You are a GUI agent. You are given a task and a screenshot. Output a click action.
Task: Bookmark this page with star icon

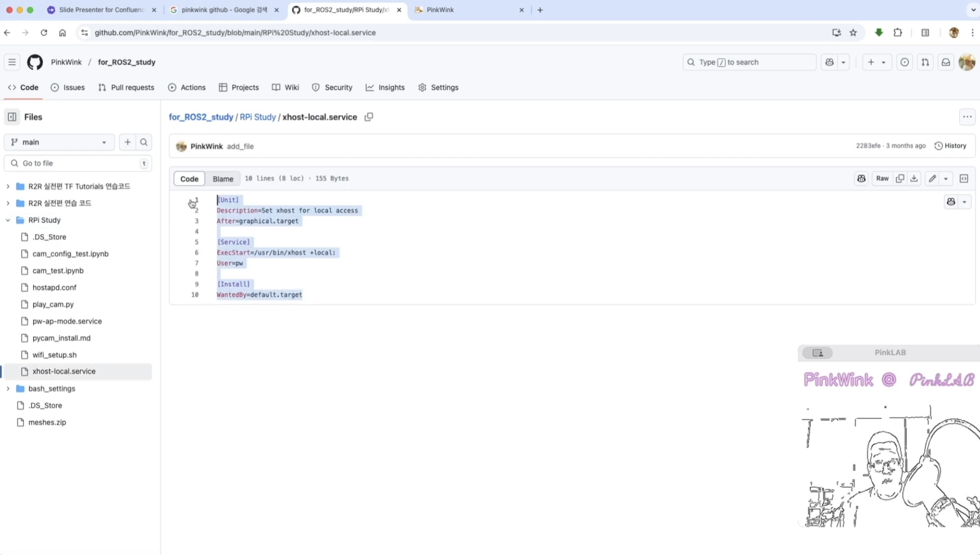coord(853,33)
